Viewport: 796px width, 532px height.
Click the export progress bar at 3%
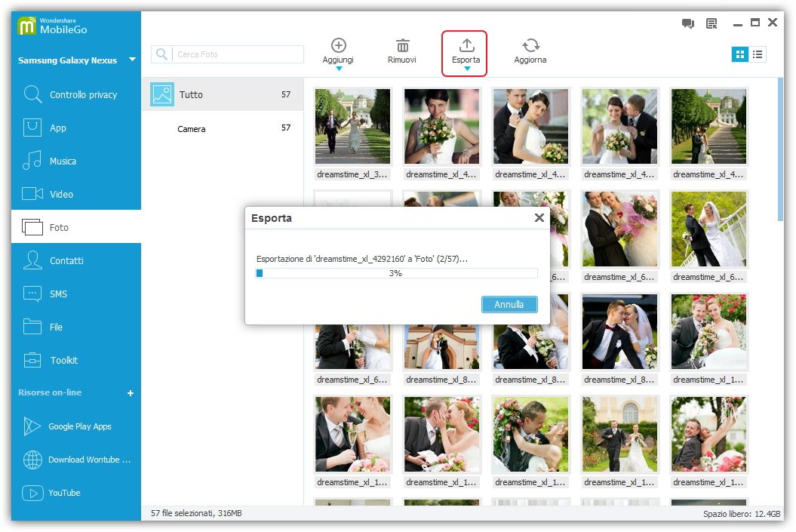click(x=396, y=273)
